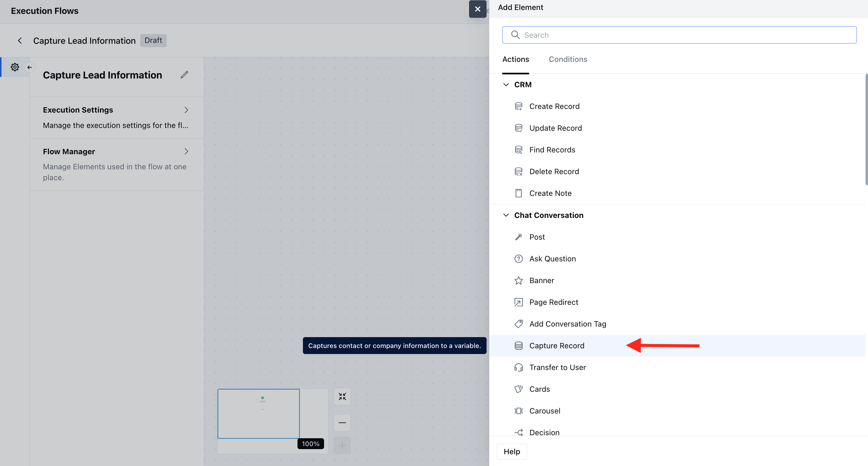Image resolution: width=868 pixels, height=466 pixels.
Task: Click the Create Record database icon
Action: coord(519,107)
